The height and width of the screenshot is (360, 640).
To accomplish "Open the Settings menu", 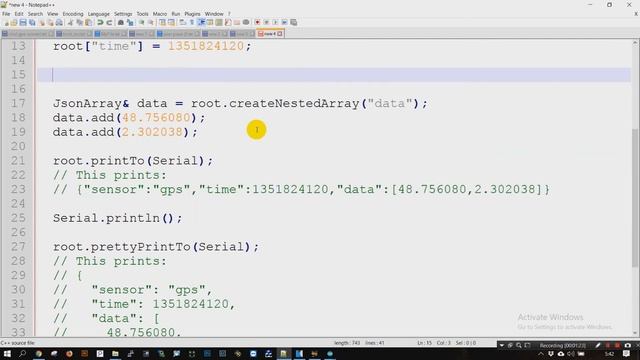I will pos(123,14).
